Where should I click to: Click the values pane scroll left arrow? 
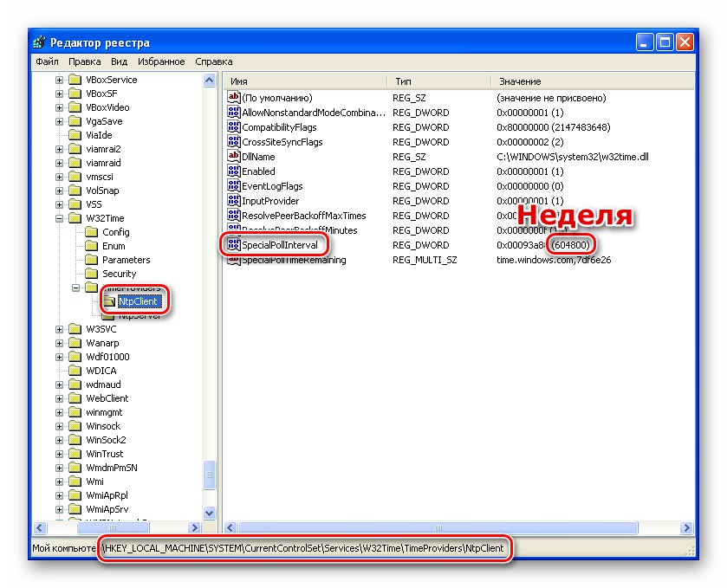[x=230, y=527]
